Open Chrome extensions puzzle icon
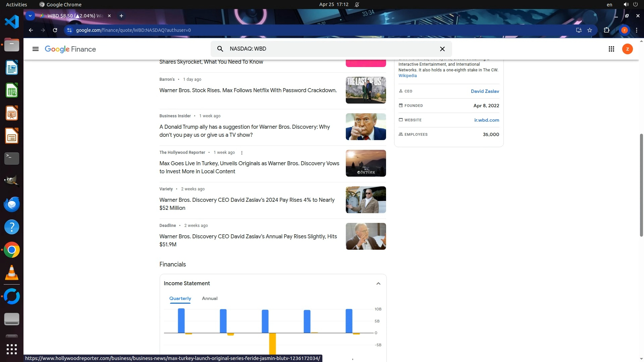Screen dimensions: 644x362 (x=606, y=30)
